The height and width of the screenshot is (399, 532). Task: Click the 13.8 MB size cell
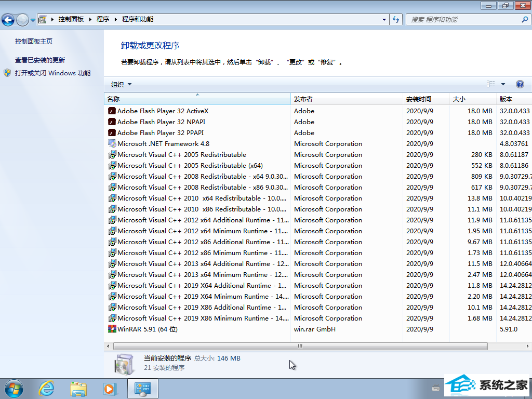point(480,198)
